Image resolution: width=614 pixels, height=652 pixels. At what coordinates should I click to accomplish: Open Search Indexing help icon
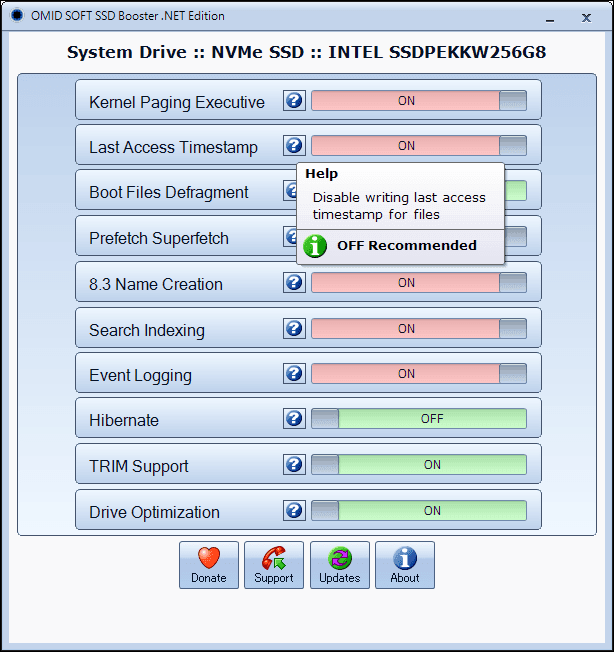pos(294,328)
